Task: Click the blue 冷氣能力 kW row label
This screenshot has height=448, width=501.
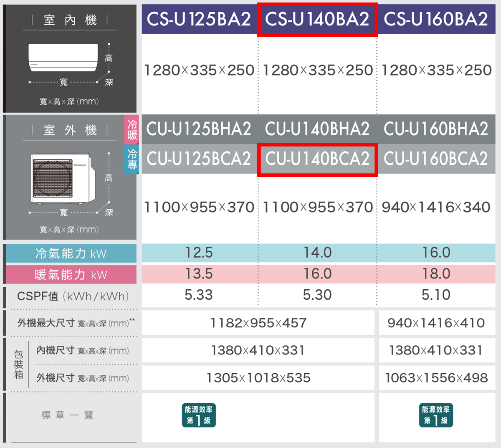Action: pos(71,253)
